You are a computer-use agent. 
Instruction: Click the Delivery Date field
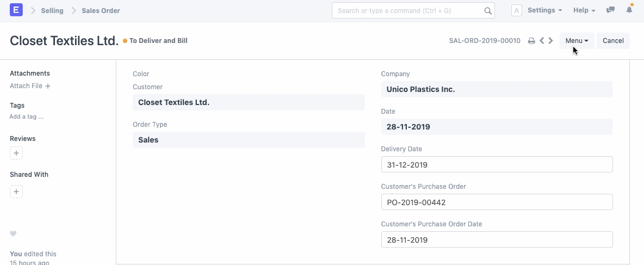click(x=497, y=164)
